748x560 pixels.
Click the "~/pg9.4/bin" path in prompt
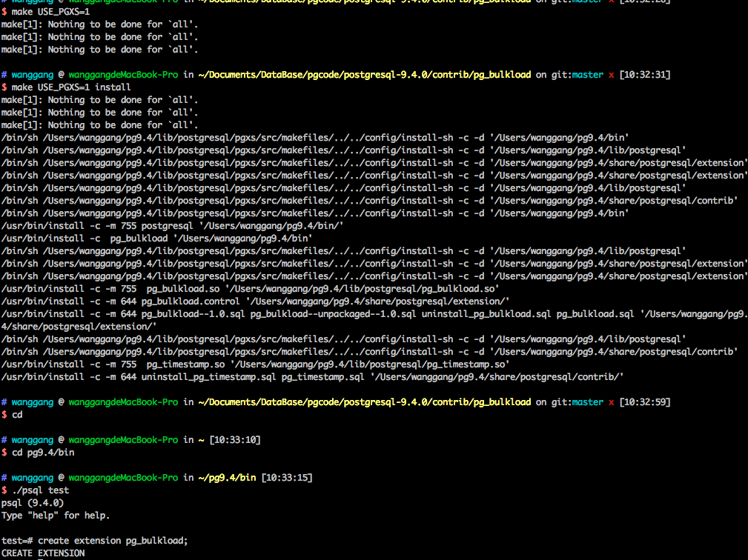[227, 478]
